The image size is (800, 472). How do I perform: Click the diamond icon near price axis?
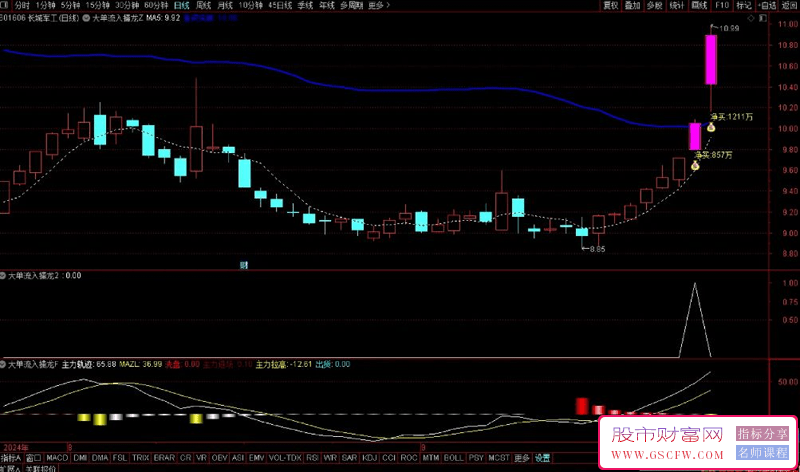(751, 18)
